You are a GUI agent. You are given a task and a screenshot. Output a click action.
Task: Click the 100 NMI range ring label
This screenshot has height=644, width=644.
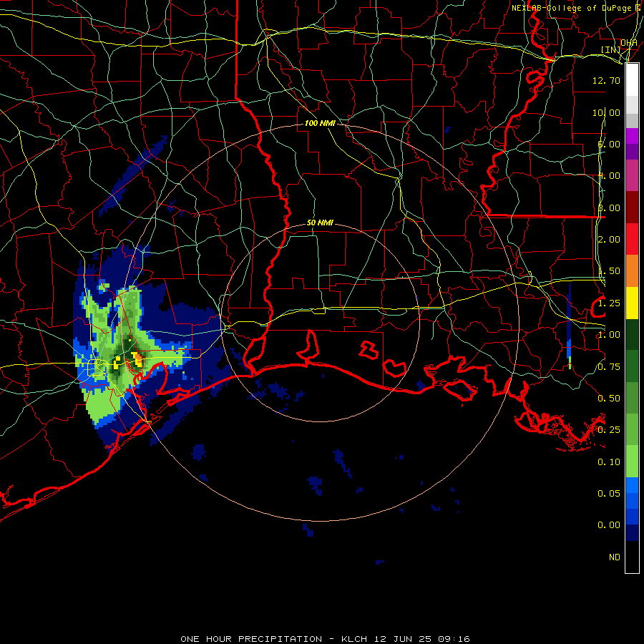click(320, 123)
